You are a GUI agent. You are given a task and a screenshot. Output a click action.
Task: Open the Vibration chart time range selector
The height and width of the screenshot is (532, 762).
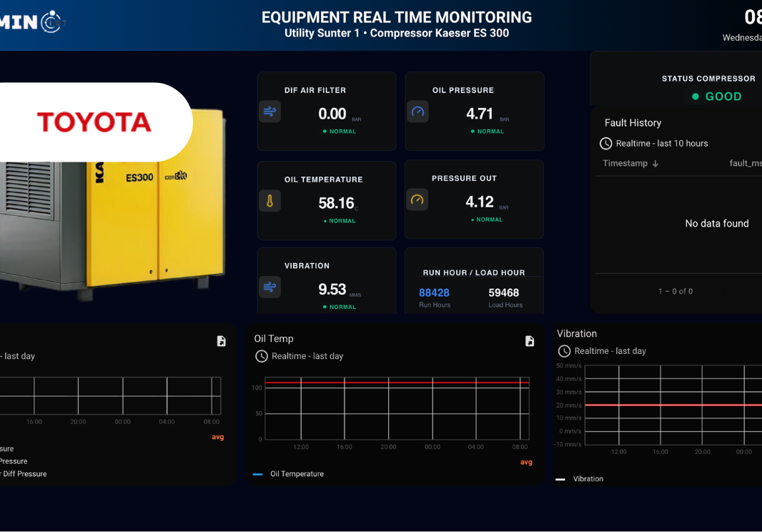click(610, 351)
